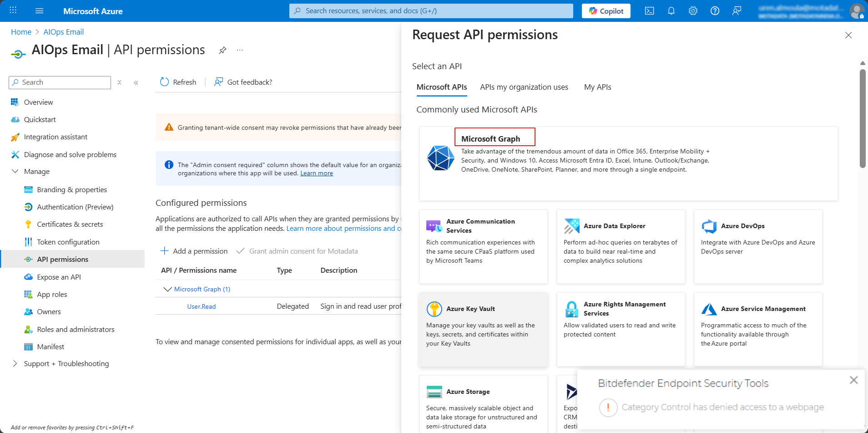Select the Azure DevOps card title
Image resolution: width=868 pixels, height=433 pixels.
point(742,226)
